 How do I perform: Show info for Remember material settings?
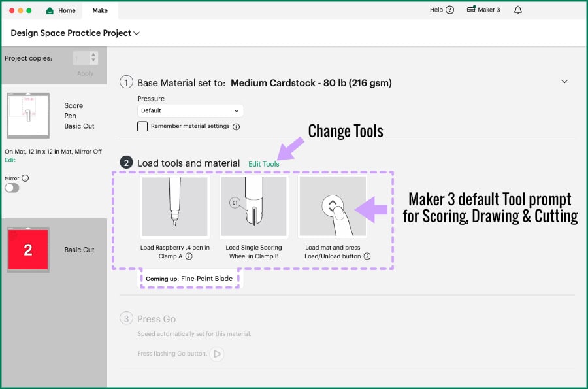click(237, 127)
